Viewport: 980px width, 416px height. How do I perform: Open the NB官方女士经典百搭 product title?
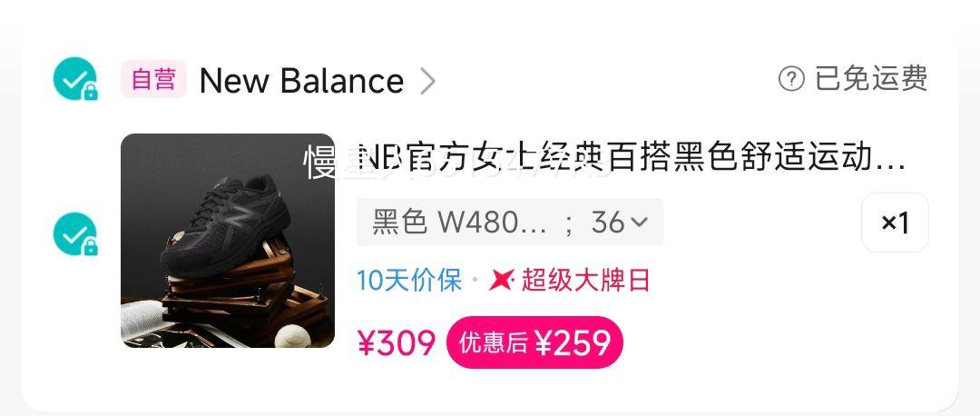[x=632, y=157]
